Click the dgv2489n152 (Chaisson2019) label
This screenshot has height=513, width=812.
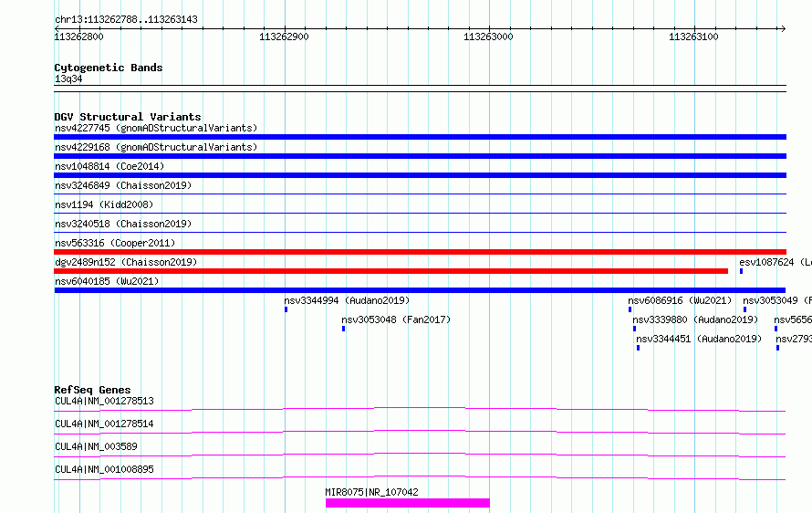pos(126,262)
